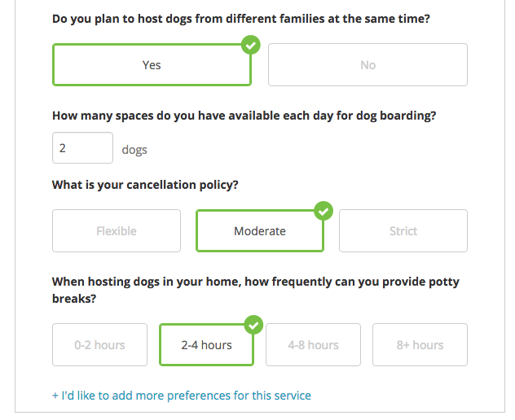This screenshot has width=515, height=420.
Task: Select 0-2 hours potty break option
Action: tap(100, 345)
